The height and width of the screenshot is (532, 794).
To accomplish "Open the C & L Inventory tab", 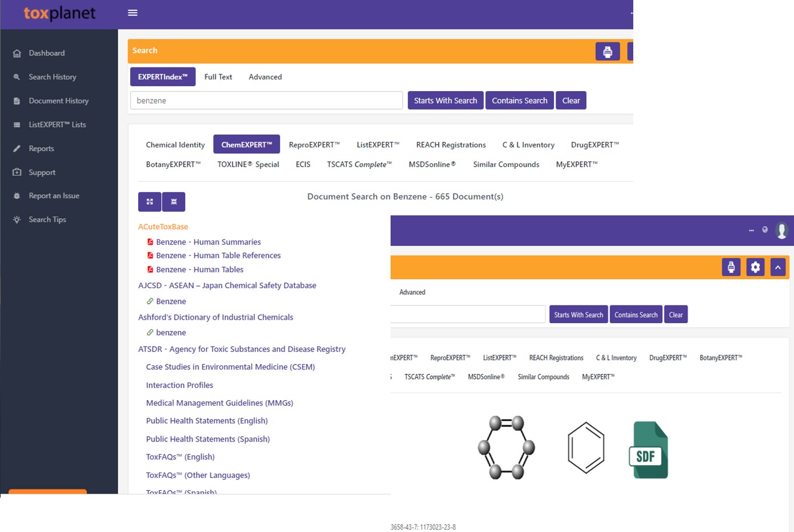I will click(x=528, y=145).
